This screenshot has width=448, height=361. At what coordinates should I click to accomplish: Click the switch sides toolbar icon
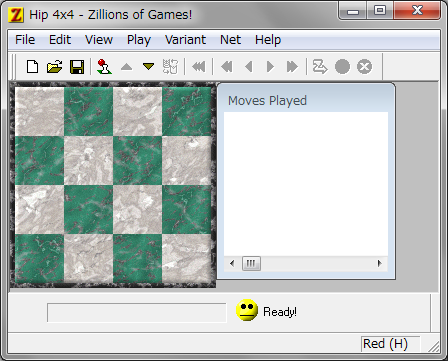(170, 67)
